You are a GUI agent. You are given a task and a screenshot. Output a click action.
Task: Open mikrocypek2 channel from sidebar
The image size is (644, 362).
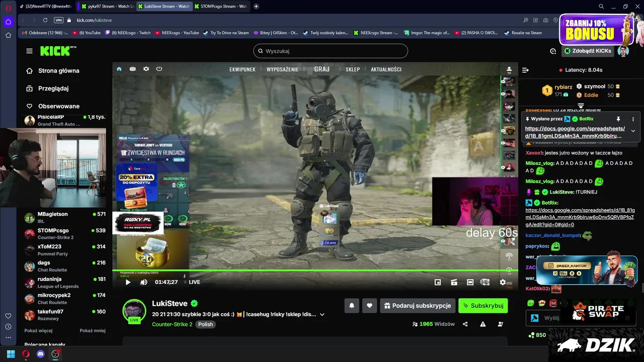65,299
